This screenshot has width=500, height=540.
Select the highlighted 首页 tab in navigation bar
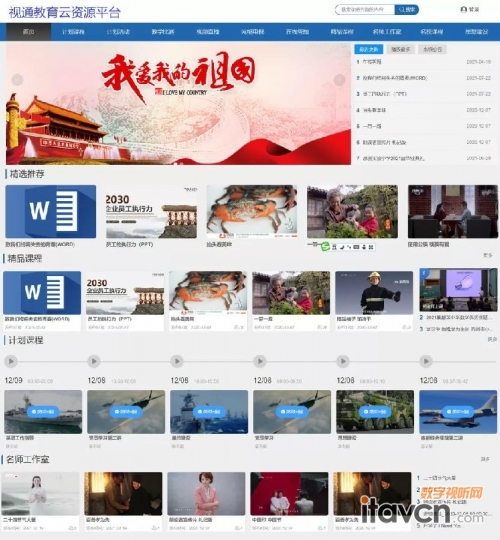[29, 32]
